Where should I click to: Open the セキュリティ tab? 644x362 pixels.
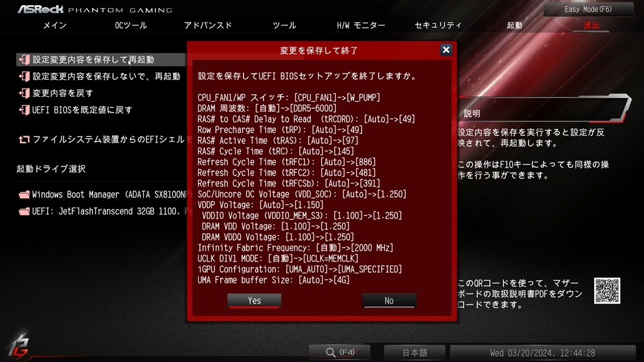pyautogui.click(x=438, y=25)
